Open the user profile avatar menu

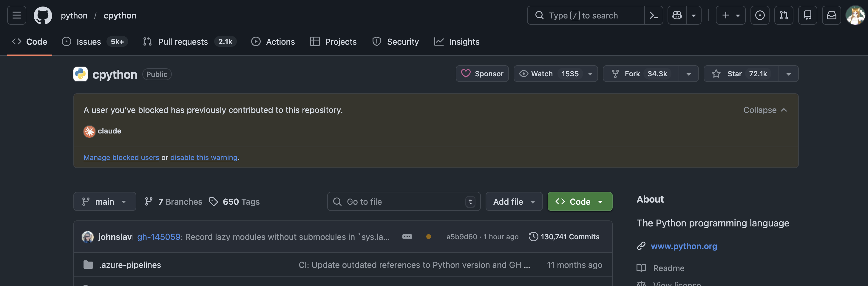tap(855, 15)
